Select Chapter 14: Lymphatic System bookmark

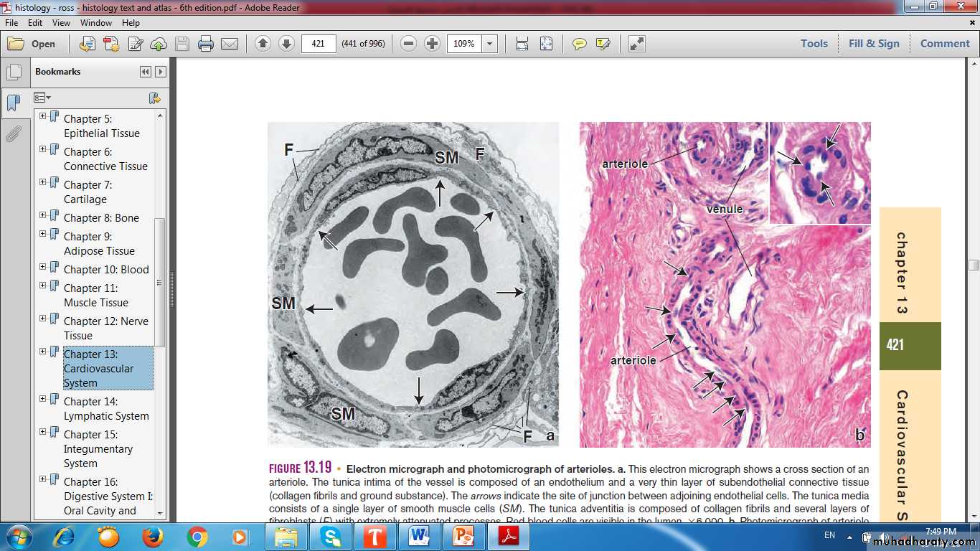click(106, 408)
